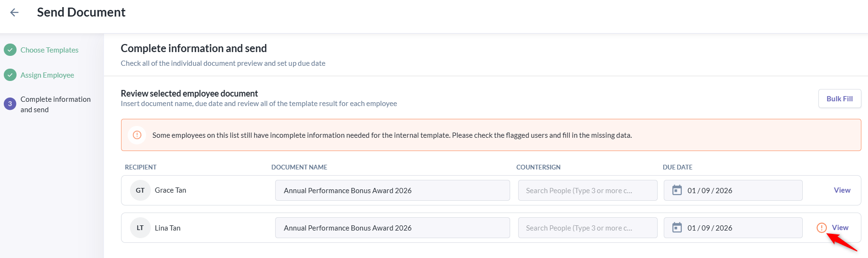Click the warning icon in the alert banner
The height and width of the screenshot is (258, 868).
pos(137,135)
